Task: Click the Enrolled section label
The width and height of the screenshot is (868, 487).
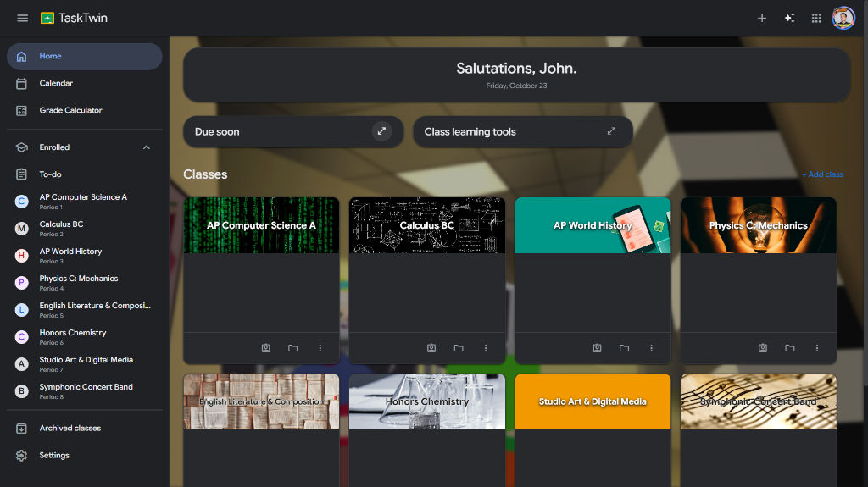Action: 54,147
